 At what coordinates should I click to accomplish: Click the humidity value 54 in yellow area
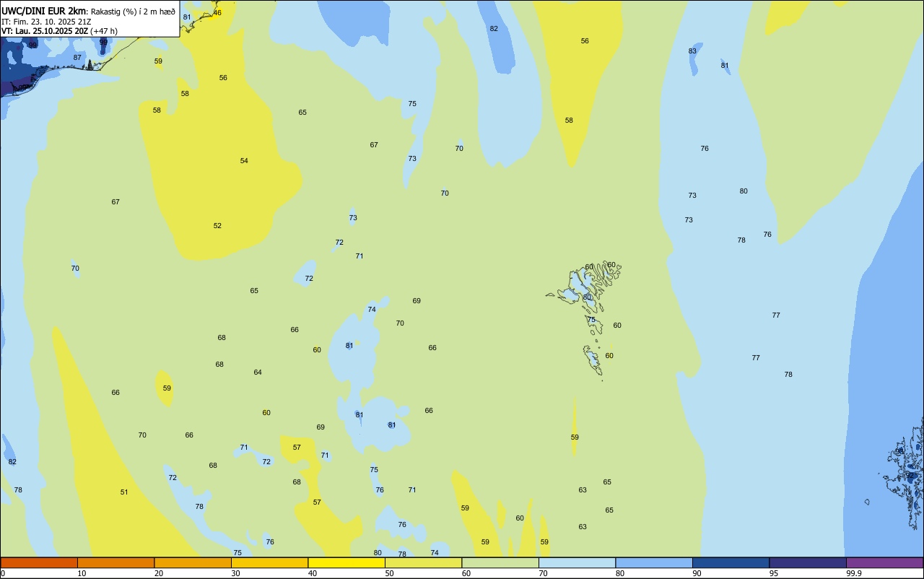[x=244, y=161]
